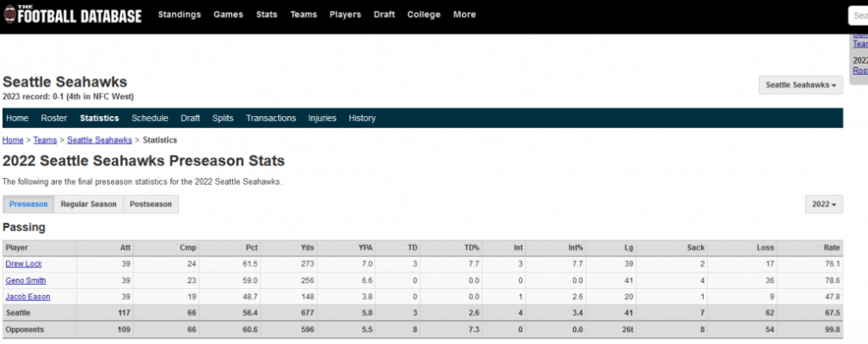Open Teams in top navigation

coord(304,15)
